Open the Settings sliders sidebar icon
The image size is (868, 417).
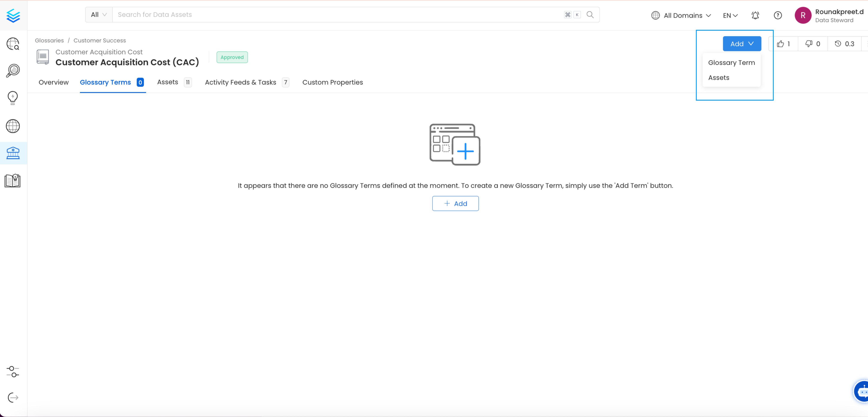coord(13,372)
